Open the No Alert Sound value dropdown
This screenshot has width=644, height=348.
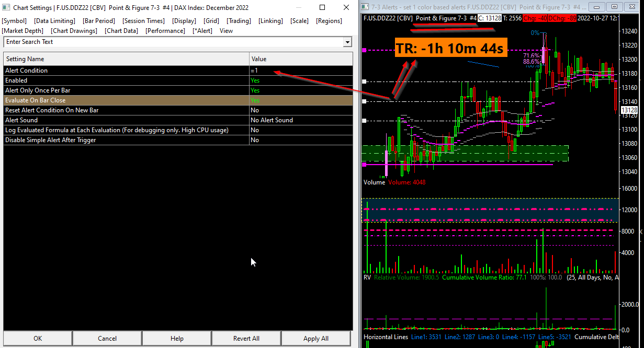tap(301, 120)
